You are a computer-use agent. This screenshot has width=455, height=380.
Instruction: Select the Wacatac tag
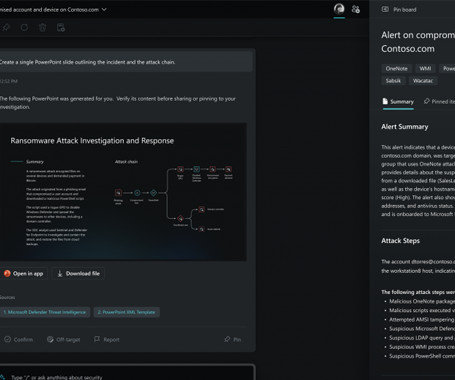point(423,81)
